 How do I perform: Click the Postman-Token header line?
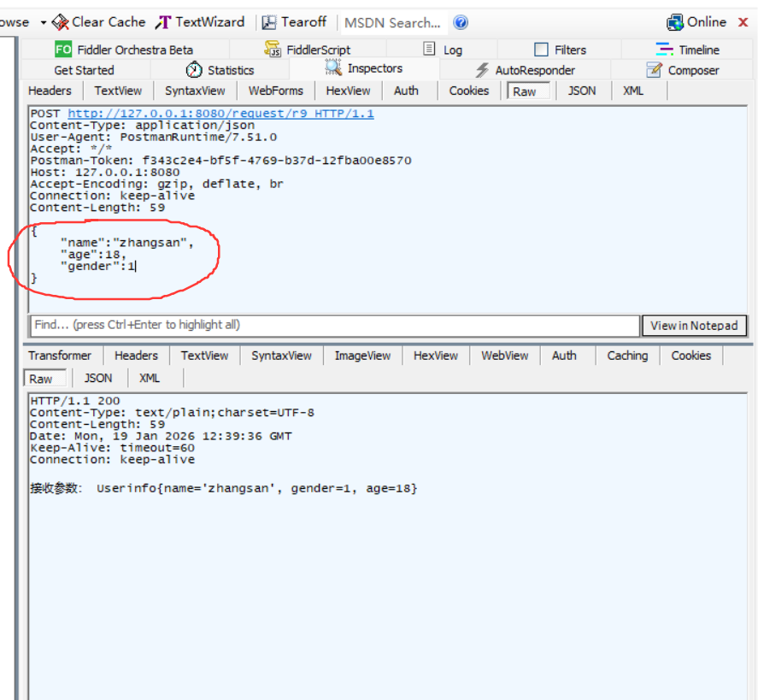(x=220, y=161)
